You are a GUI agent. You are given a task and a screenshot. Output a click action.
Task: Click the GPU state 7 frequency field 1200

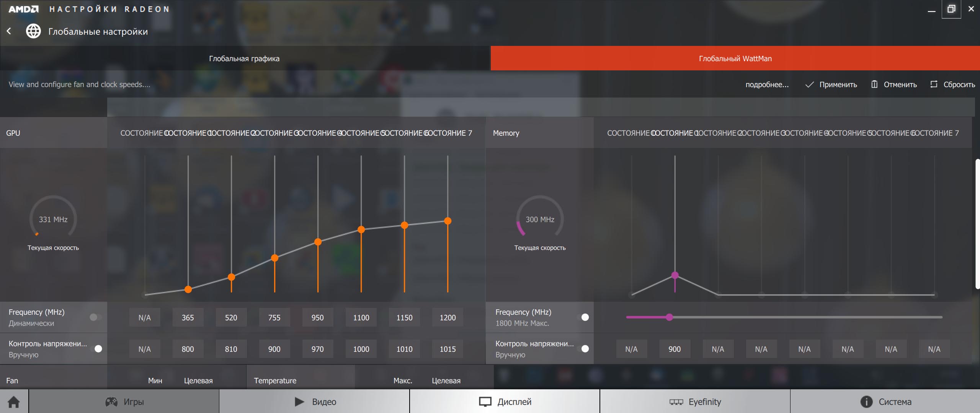coord(448,318)
